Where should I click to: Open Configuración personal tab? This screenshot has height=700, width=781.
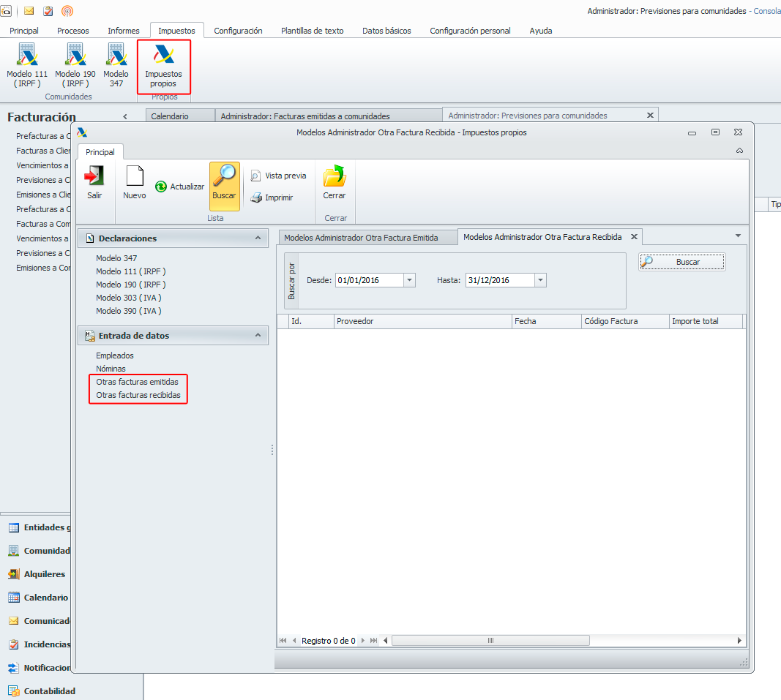pos(470,31)
